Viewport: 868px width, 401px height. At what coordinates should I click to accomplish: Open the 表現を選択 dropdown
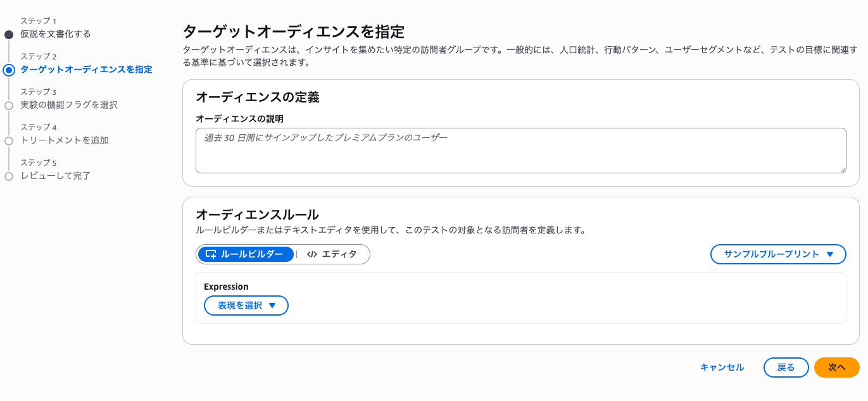click(246, 305)
